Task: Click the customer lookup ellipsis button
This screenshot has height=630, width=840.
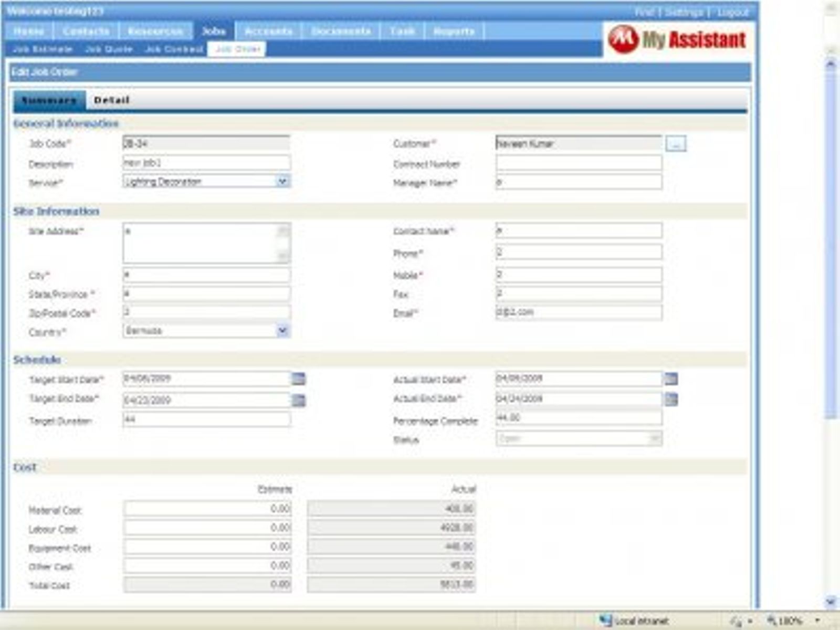Action: (676, 143)
